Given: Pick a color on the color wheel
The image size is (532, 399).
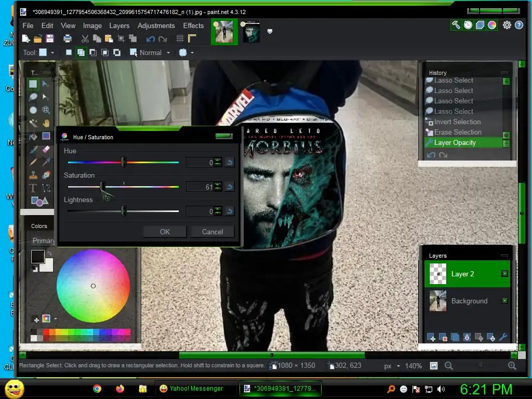Looking at the screenshot, I should 93,286.
